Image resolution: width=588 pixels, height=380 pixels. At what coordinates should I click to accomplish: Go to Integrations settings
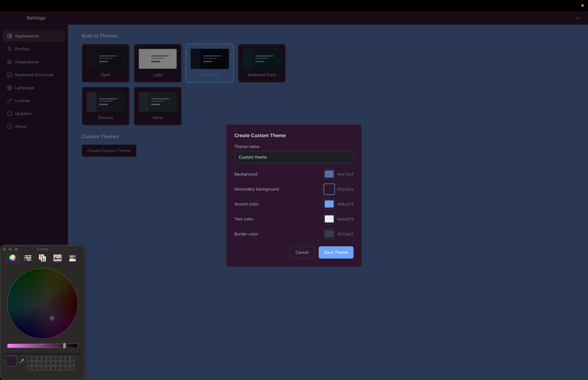point(34,62)
